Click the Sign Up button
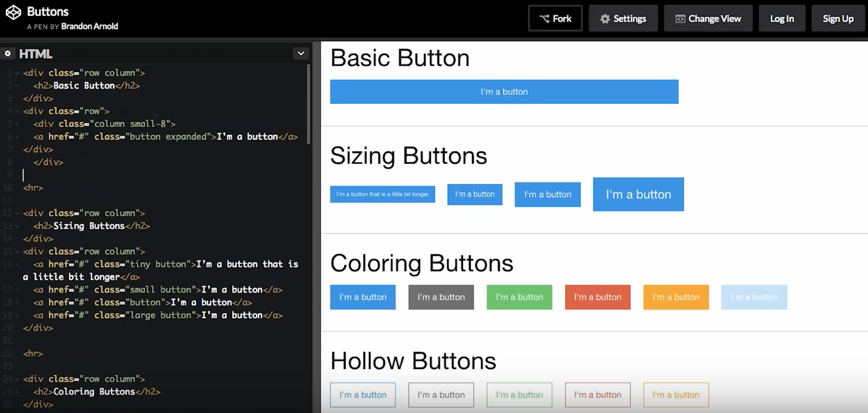 coord(838,19)
